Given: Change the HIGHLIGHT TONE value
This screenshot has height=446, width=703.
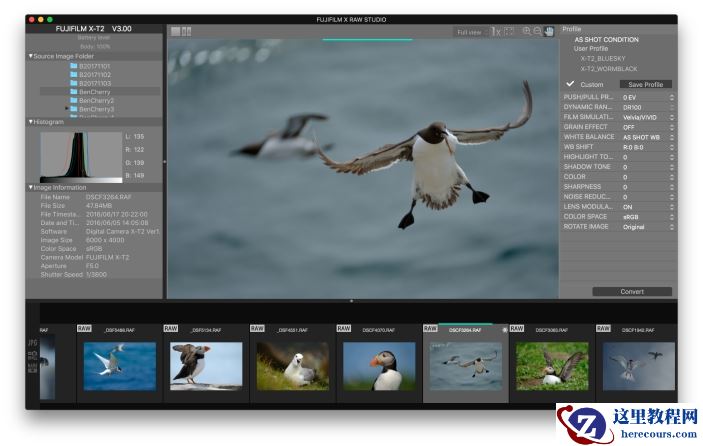Looking at the screenshot, I should coord(647,157).
